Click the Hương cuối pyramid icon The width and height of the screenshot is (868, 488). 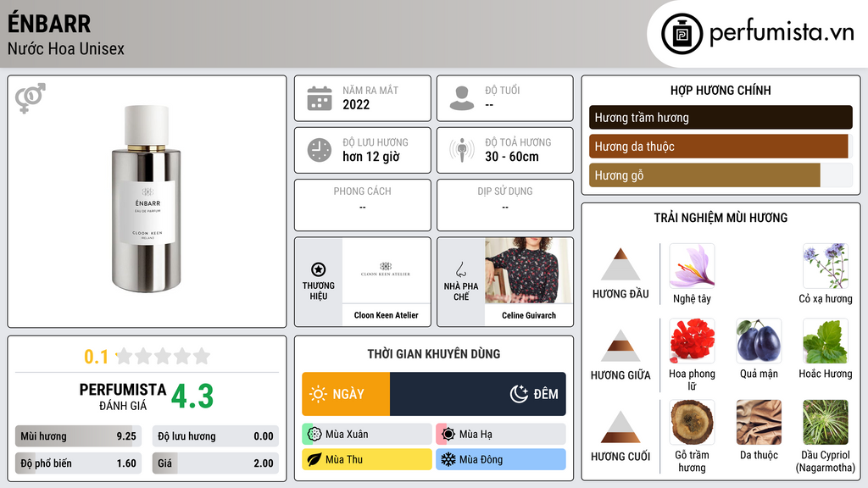coord(620,427)
